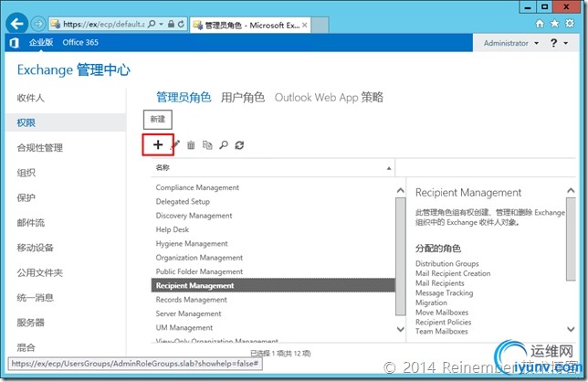Select Help Desk role group
Image resolution: width=588 pixels, height=382 pixels.
(173, 229)
